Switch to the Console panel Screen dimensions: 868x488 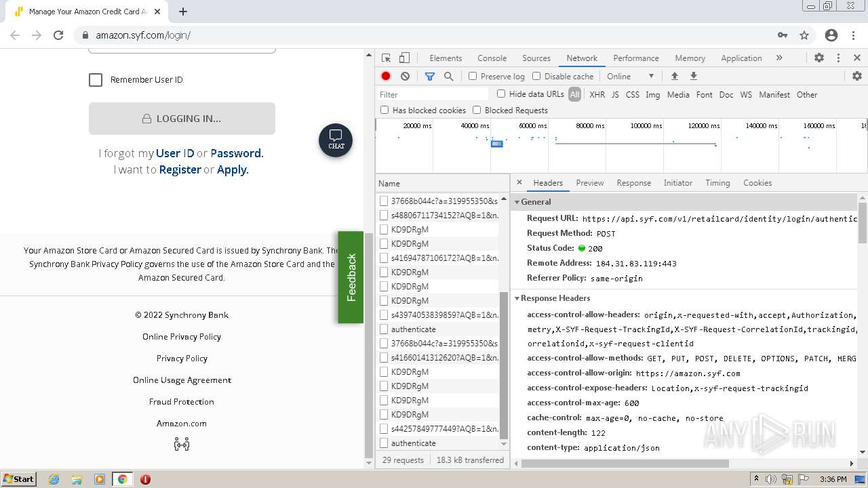point(492,58)
